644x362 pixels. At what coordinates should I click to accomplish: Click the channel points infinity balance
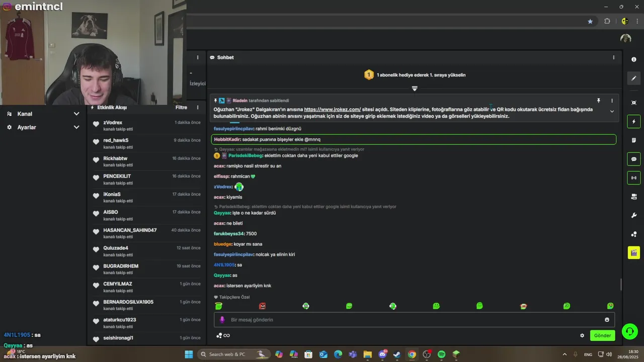[x=223, y=335]
